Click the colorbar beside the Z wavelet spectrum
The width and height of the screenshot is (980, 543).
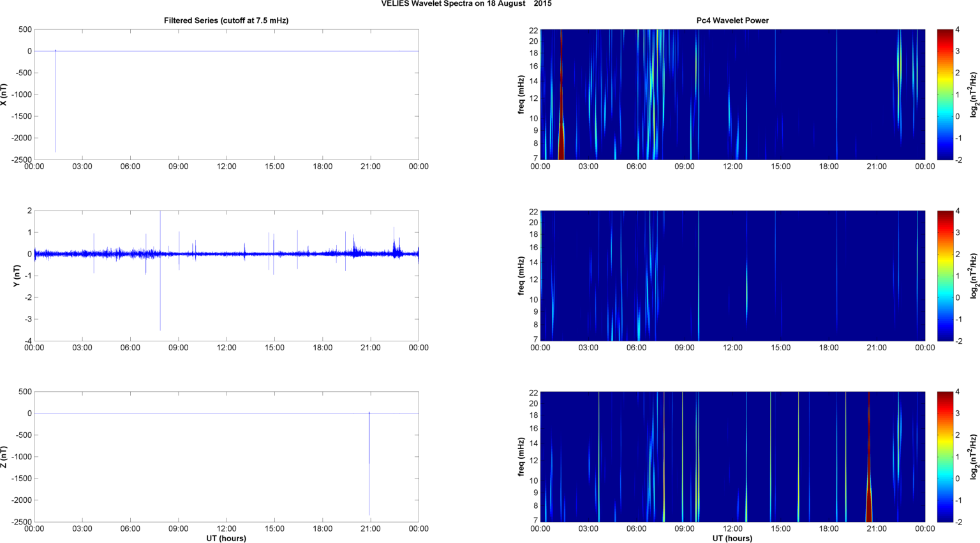945,457
